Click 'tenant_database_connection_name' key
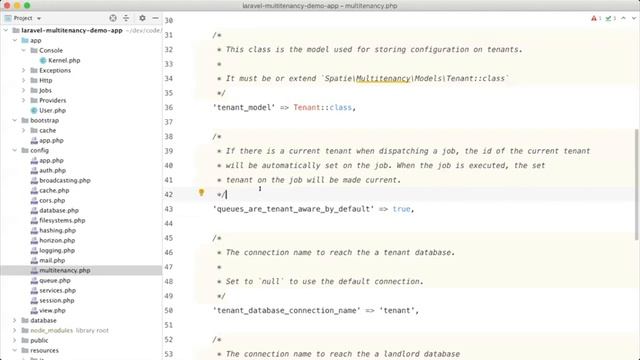640x360 pixels. point(287,310)
